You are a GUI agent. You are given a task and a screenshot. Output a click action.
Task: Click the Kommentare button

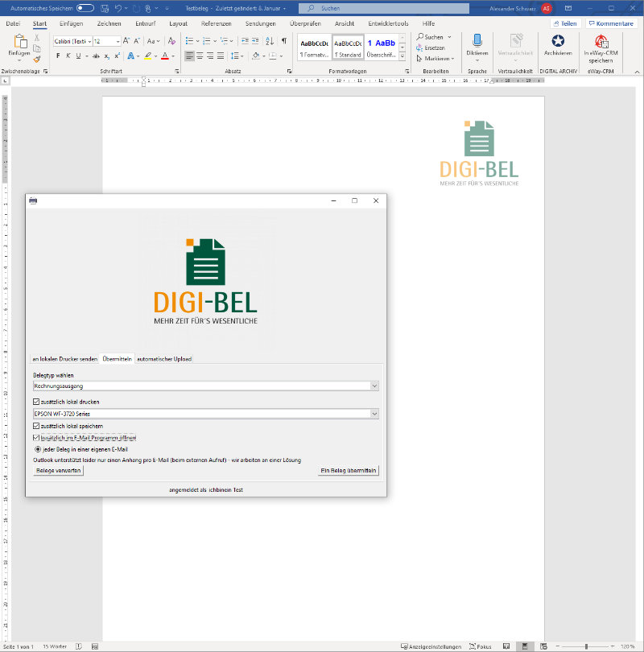(x=611, y=23)
